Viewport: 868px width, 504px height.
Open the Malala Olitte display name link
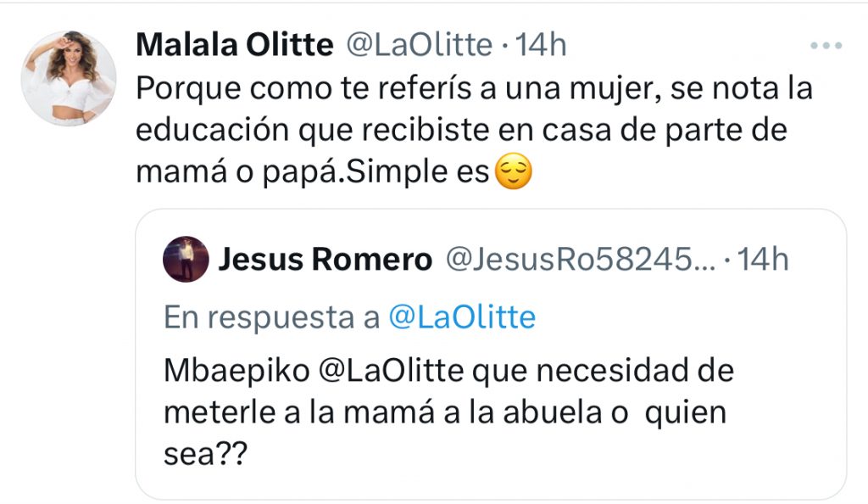tap(234, 45)
